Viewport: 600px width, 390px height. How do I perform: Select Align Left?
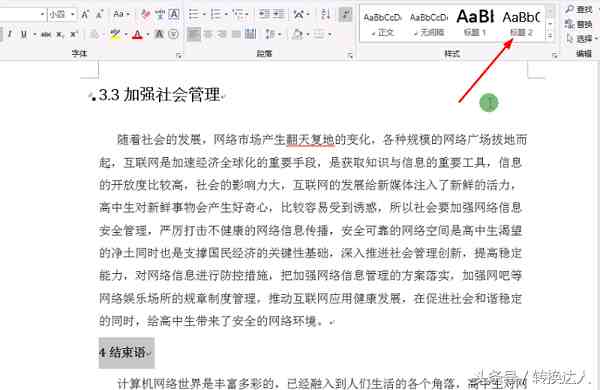pyautogui.click(x=194, y=34)
